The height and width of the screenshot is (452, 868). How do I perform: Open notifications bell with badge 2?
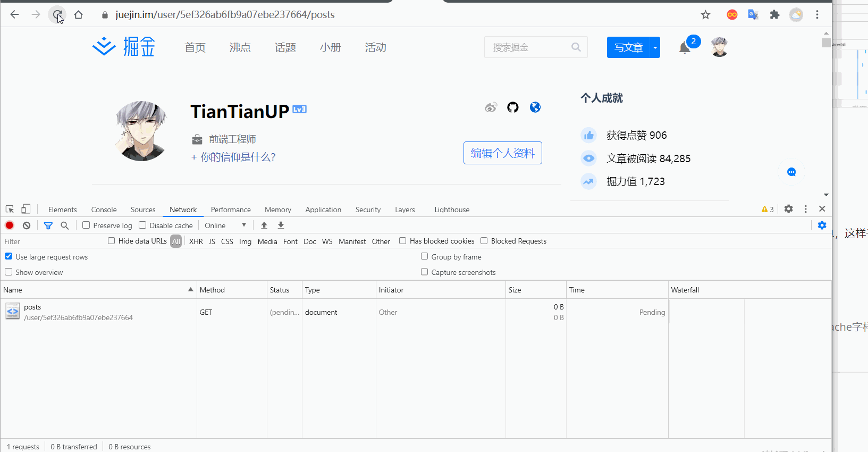point(685,48)
